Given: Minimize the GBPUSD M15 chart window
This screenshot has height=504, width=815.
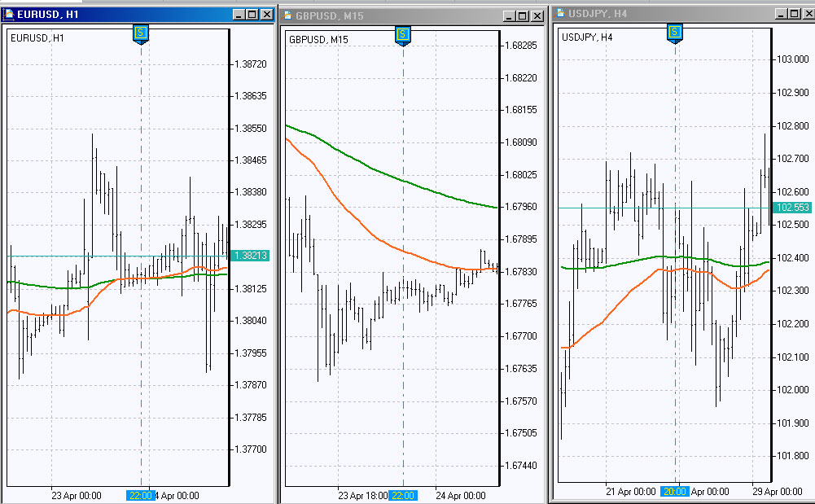Looking at the screenshot, I should [510, 15].
